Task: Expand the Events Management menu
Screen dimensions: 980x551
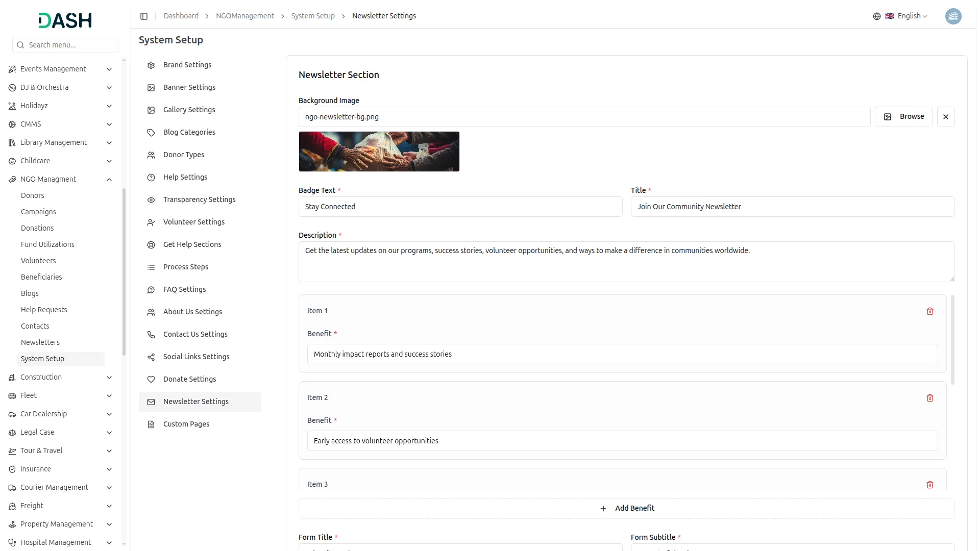Action: (109, 69)
